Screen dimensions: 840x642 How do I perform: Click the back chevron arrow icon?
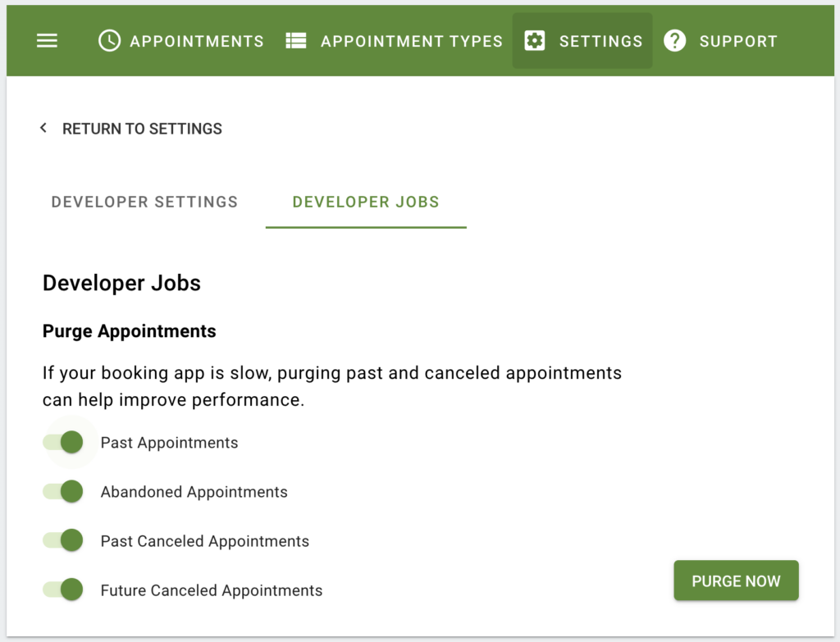43,128
